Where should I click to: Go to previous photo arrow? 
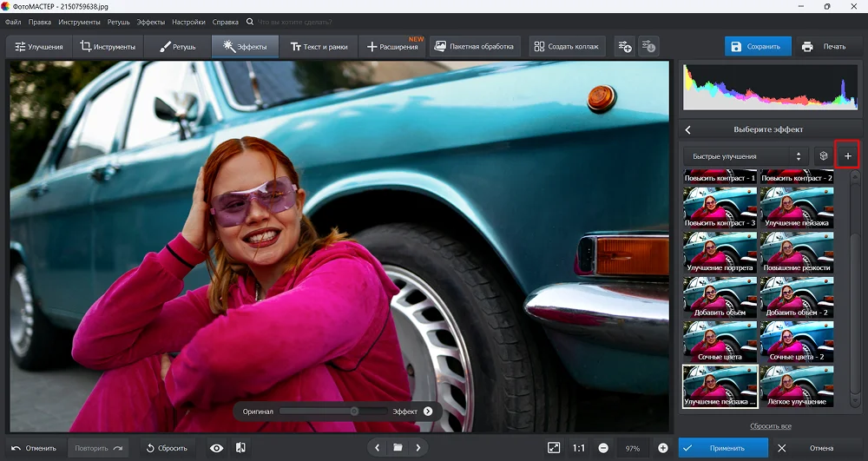point(377,448)
